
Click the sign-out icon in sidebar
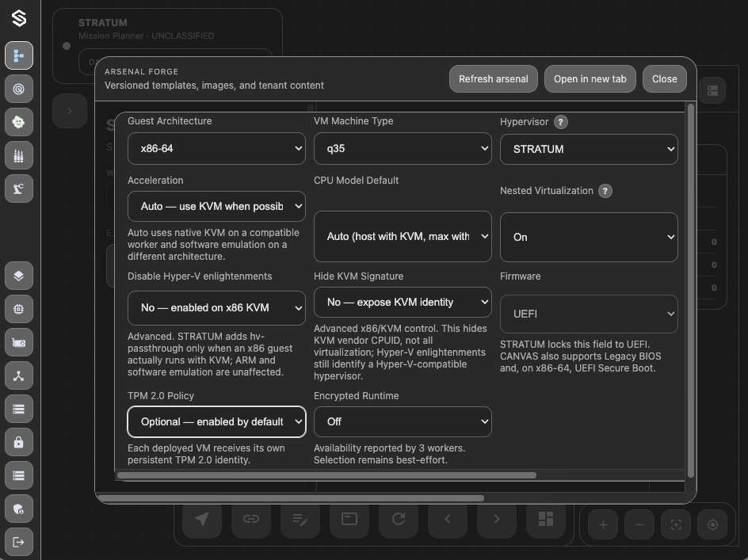(x=19, y=542)
